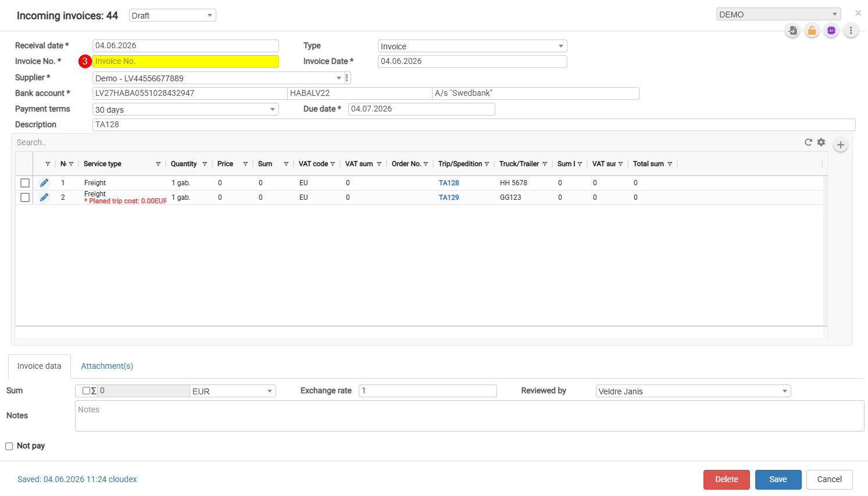Image resolution: width=868 pixels, height=496 pixels.
Task: Open the Reviewed by dropdown
Action: [x=694, y=391]
